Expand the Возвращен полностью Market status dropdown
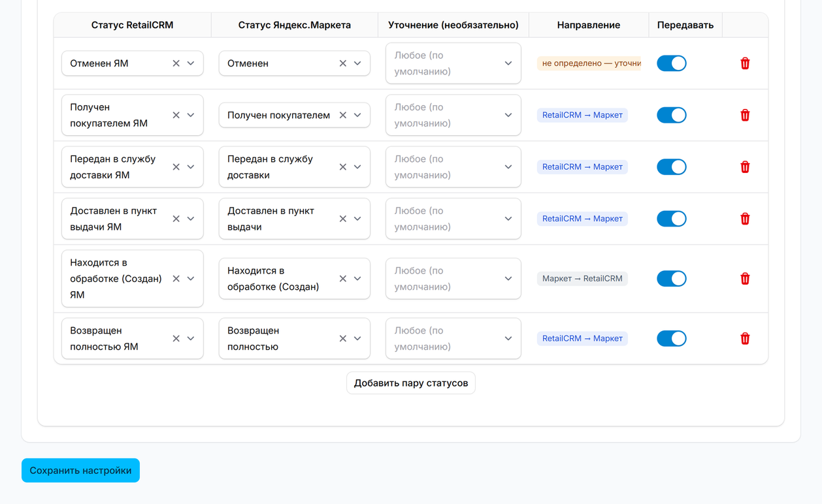 tap(357, 339)
